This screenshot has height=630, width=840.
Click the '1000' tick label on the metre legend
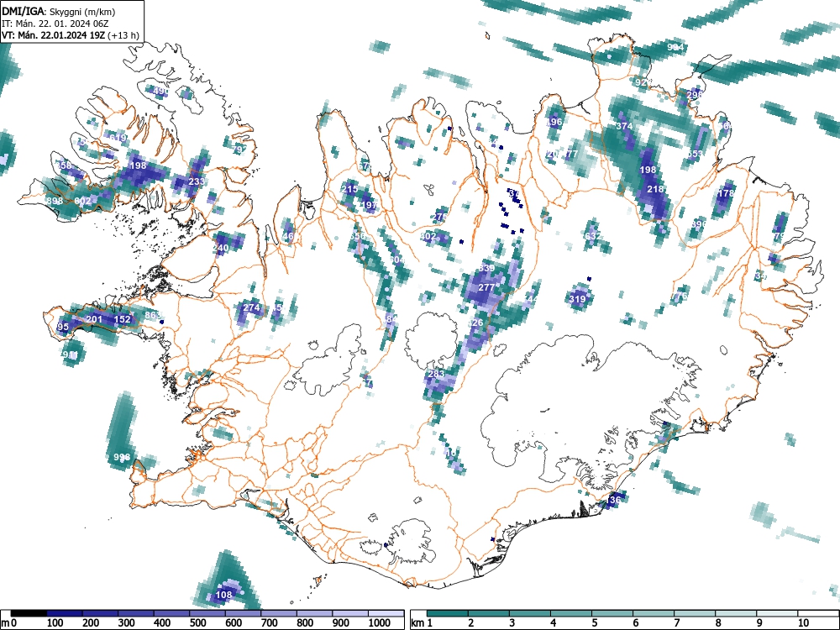pyautogui.click(x=380, y=623)
